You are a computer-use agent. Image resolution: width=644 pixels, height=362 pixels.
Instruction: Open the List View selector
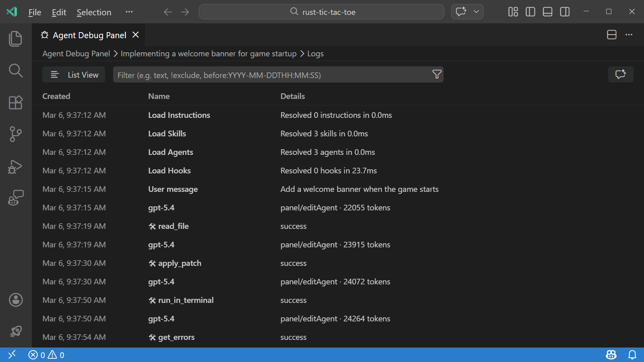point(73,74)
